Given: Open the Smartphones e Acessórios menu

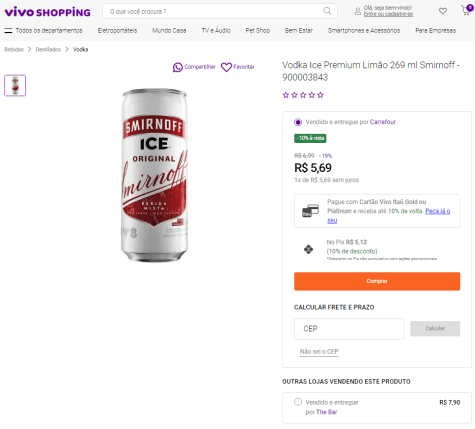Looking at the screenshot, I should point(364,31).
